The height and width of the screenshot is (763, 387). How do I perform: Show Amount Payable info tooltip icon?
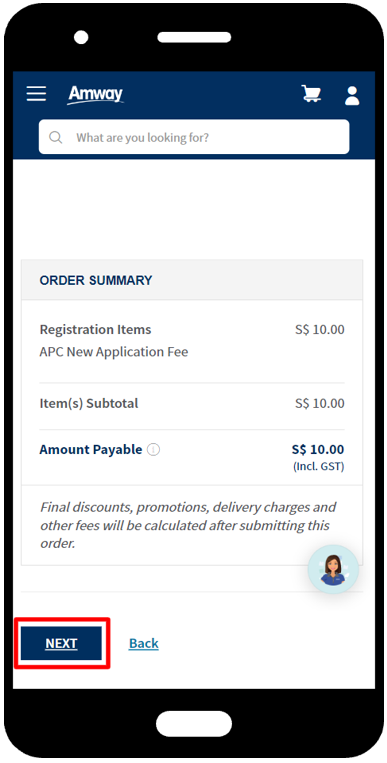[x=153, y=450]
